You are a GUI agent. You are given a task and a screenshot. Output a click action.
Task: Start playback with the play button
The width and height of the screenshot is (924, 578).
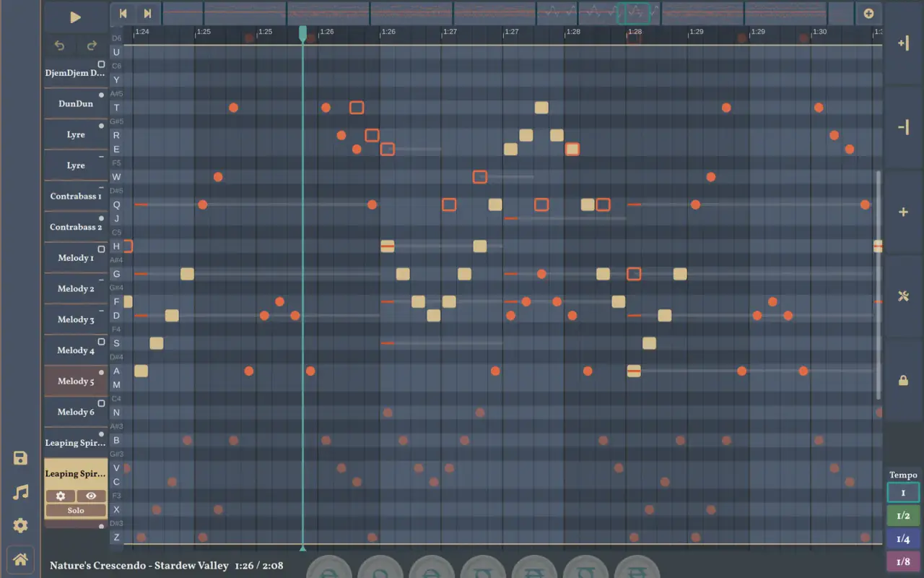(75, 17)
